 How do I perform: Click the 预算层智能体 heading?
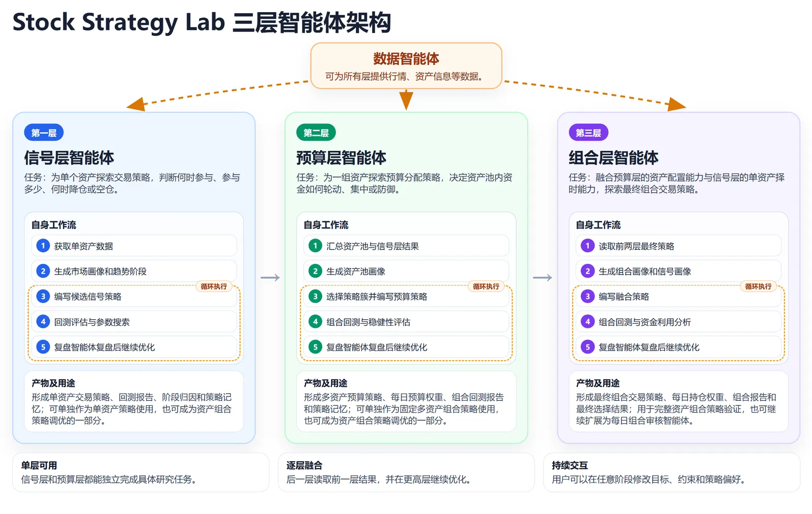[x=341, y=158]
